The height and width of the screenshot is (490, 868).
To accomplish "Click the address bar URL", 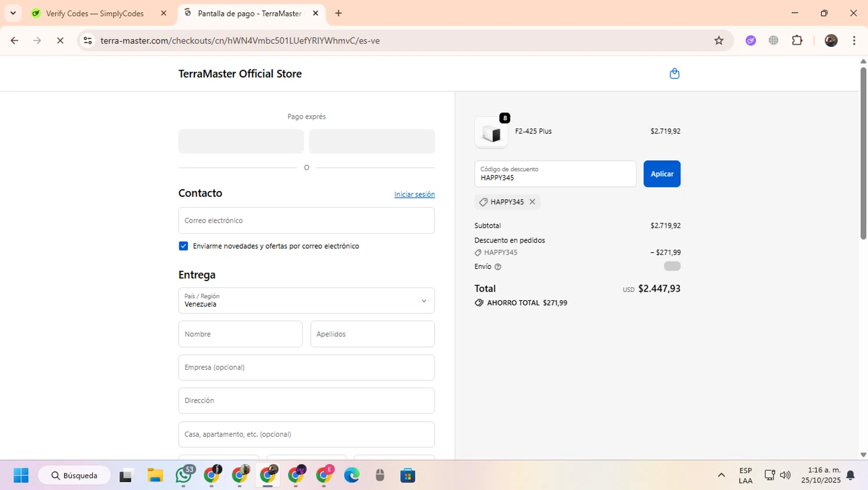I will (240, 40).
